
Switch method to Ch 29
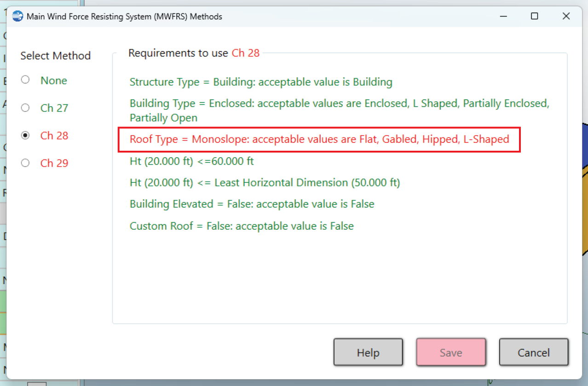[x=26, y=163]
